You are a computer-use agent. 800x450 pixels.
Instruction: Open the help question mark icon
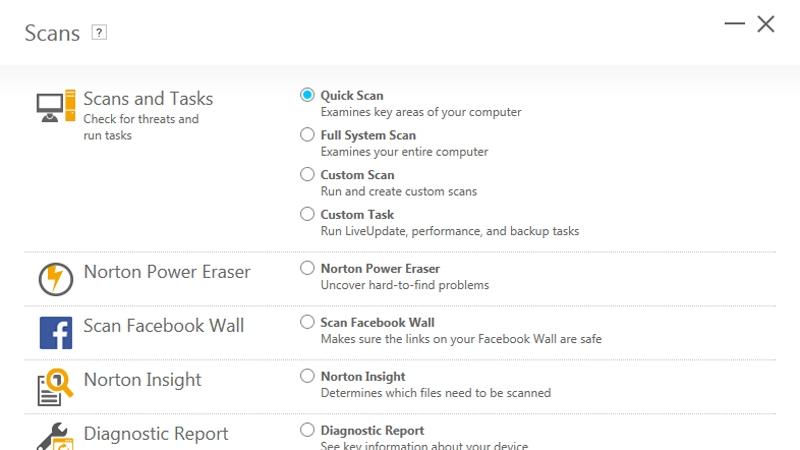point(99,33)
